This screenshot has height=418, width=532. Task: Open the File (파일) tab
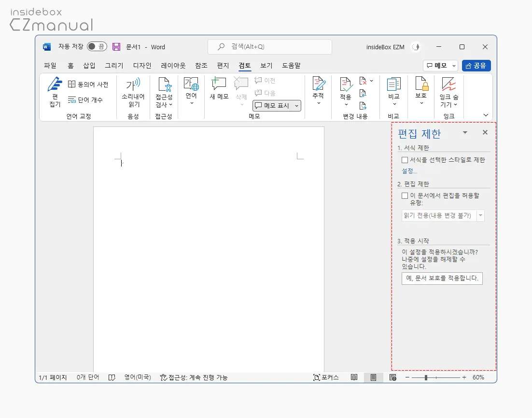coord(50,66)
